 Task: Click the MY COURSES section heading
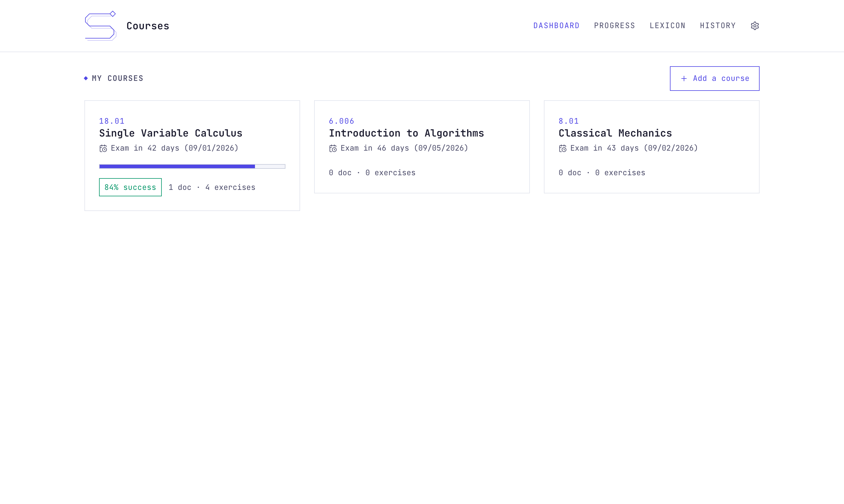click(118, 79)
